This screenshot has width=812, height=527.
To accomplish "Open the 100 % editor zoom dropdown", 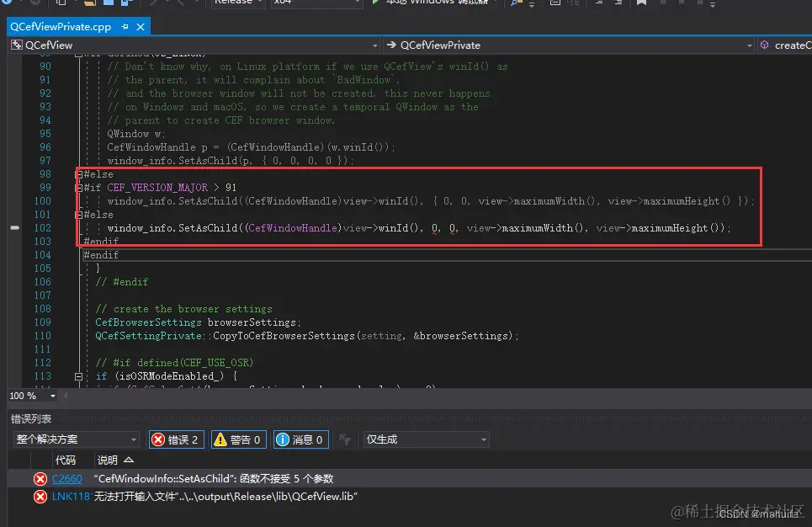I will [x=52, y=396].
